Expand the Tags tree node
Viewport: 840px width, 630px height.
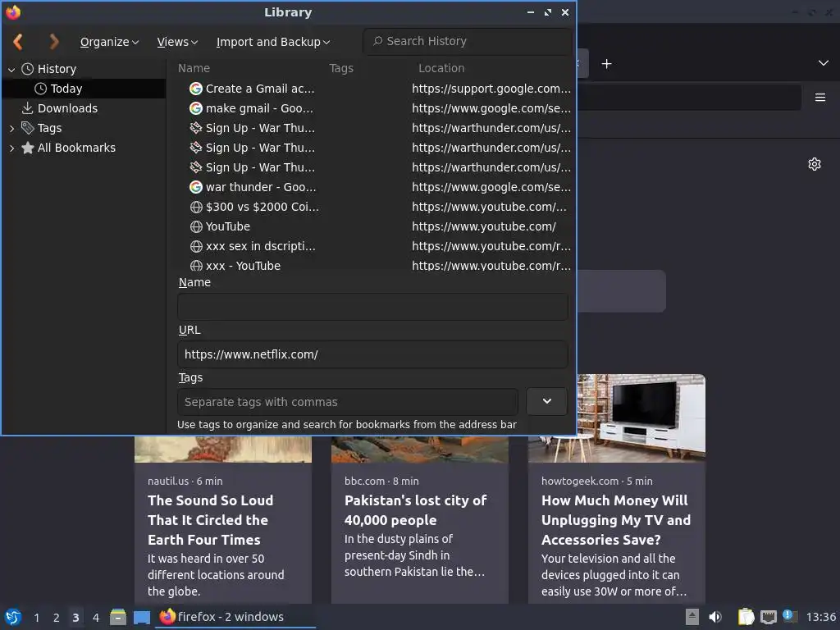[11, 129]
